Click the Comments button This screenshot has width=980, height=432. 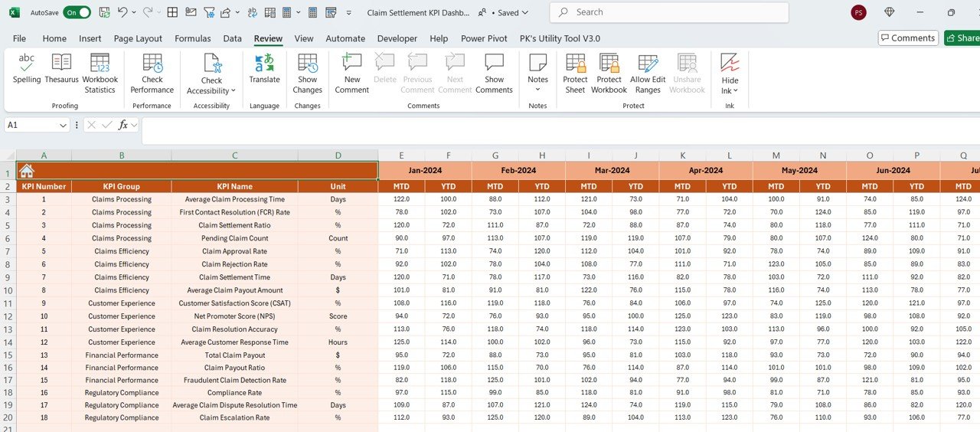[x=907, y=38]
